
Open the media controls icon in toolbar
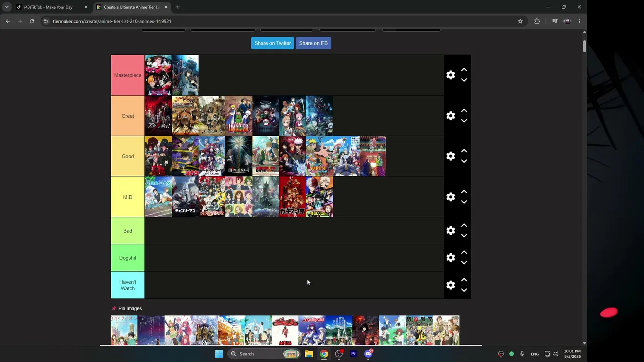click(555, 21)
